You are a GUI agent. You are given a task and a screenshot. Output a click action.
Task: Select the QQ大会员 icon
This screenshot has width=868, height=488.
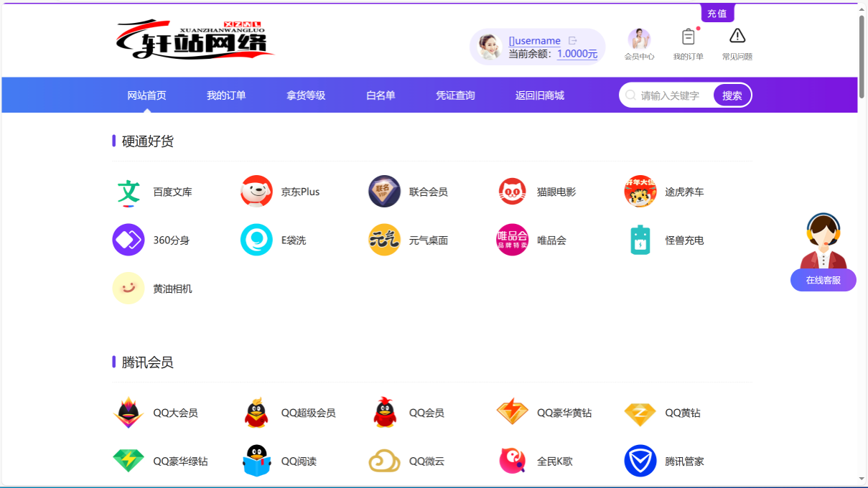point(128,413)
